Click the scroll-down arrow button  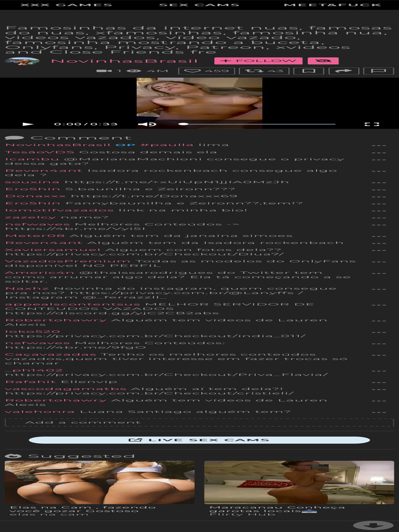click(x=374, y=526)
